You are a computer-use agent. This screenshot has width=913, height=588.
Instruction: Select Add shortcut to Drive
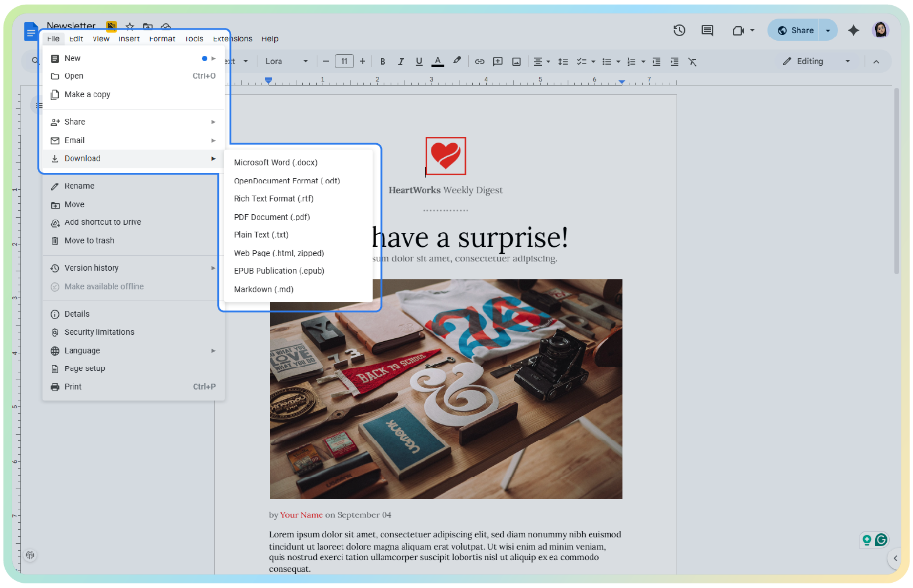(x=133, y=222)
